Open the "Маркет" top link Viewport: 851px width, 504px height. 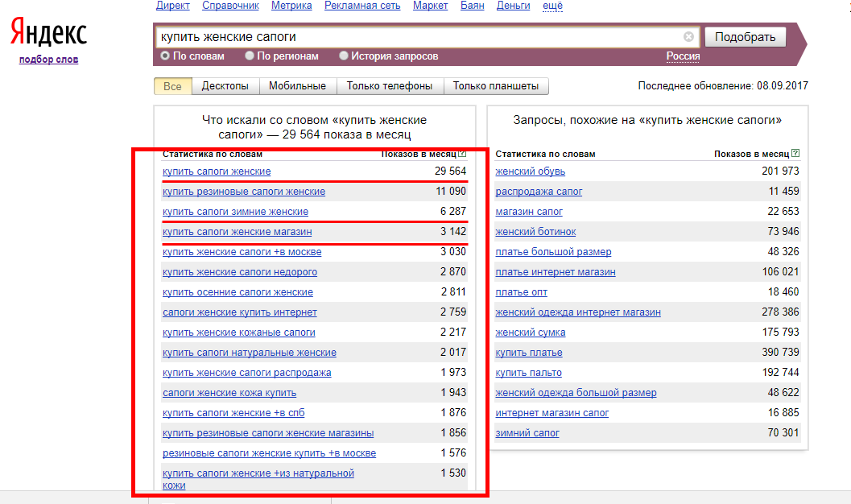click(x=431, y=6)
